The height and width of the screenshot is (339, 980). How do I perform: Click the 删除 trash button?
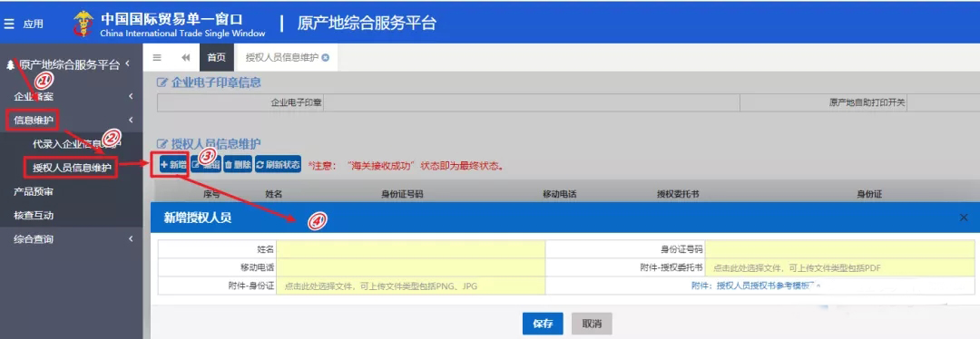(x=238, y=165)
